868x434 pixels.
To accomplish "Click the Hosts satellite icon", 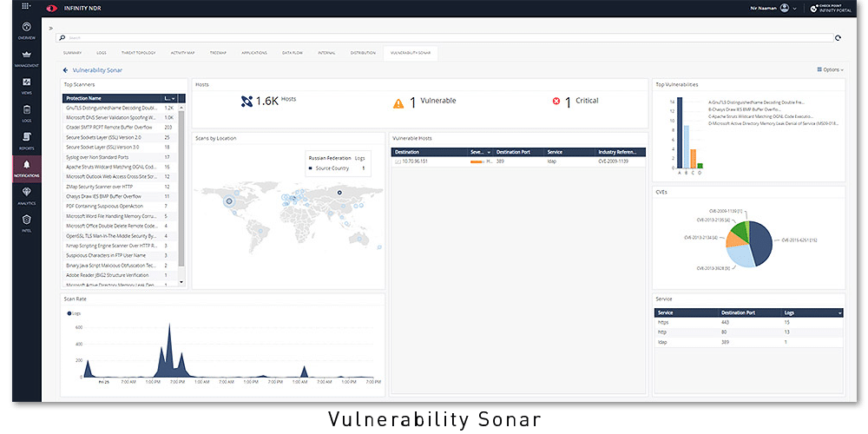I will 247,102.
